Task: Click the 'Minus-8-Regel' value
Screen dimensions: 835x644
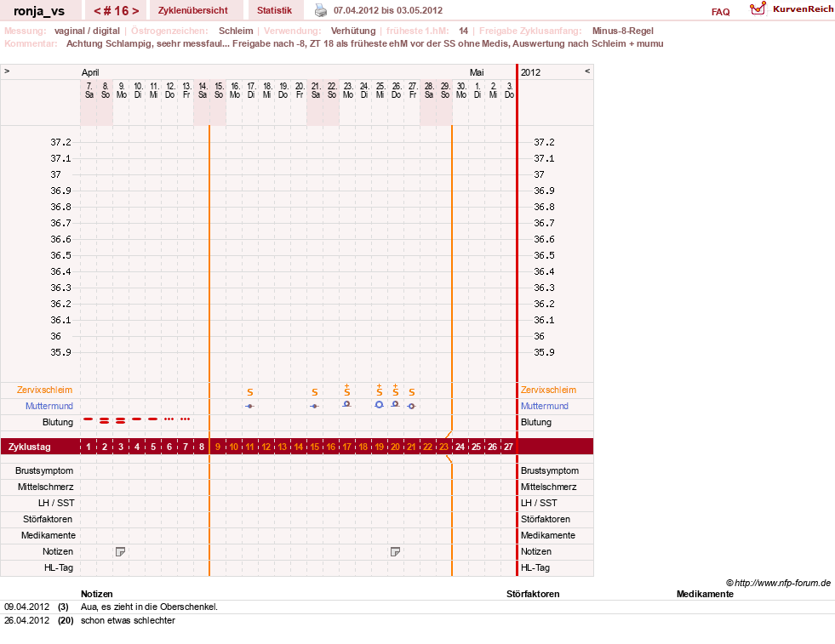Action: point(622,31)
